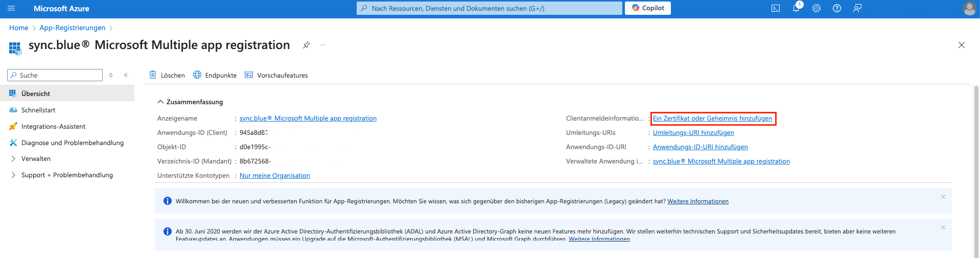
Task: Open the help question mark menu
Action: coord(836,9)
